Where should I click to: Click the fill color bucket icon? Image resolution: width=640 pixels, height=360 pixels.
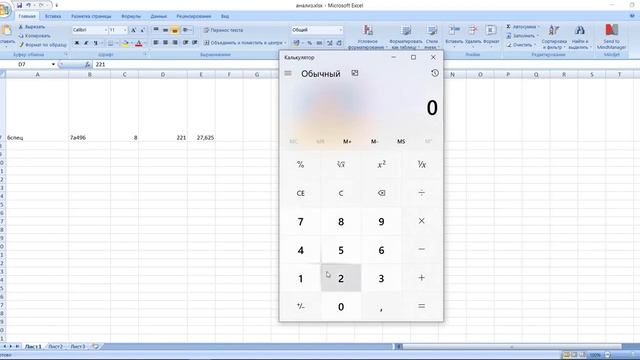[x=125, y=43]
